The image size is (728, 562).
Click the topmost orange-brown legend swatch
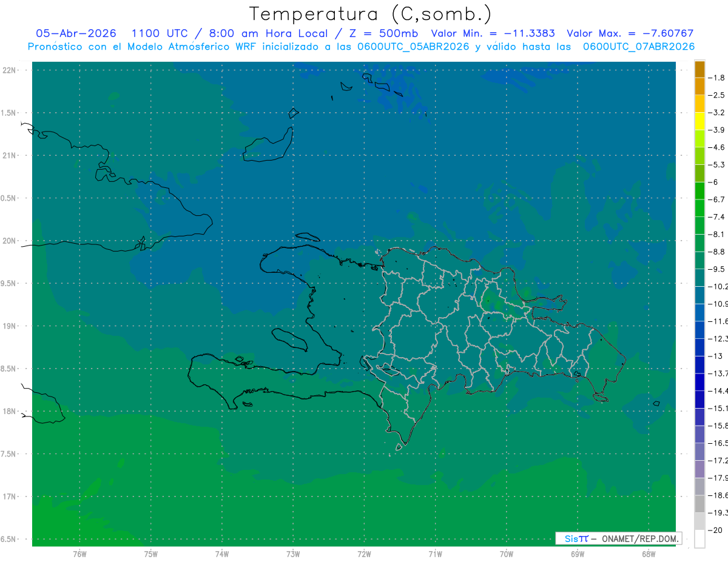click(x=699, y=70)
